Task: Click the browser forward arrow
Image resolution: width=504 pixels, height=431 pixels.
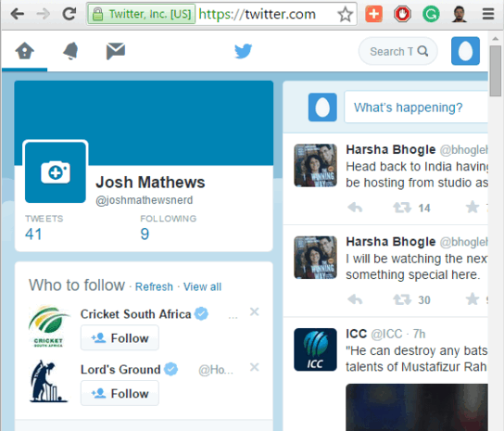Action: point(43,14)
